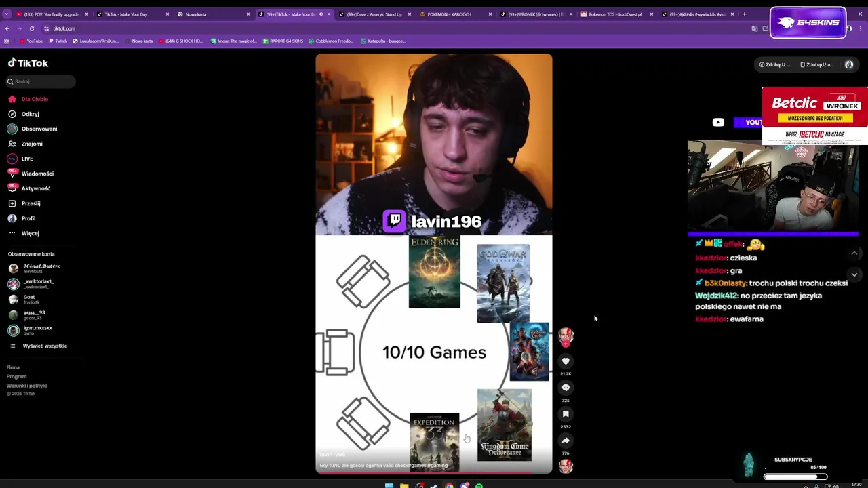
Task: Open Wiadomości messages with 99+ badge
Action: [31, 174]
